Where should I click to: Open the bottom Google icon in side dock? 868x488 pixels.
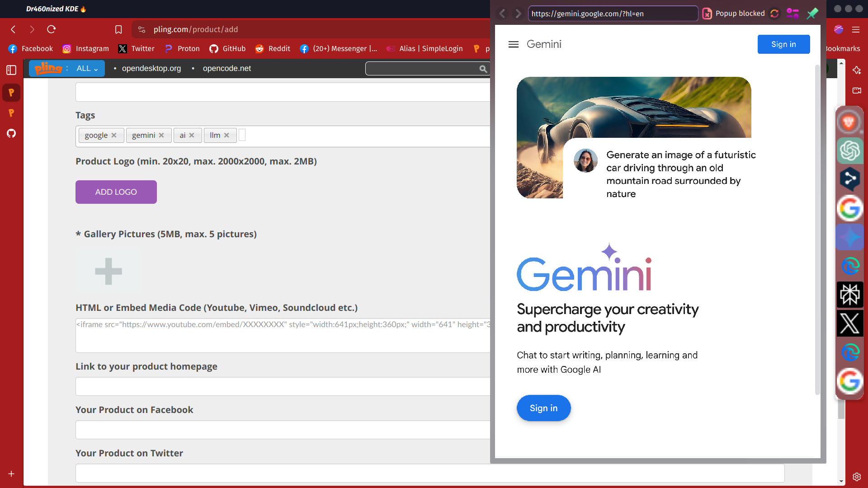pyautogui.click(x=849, y=381)
